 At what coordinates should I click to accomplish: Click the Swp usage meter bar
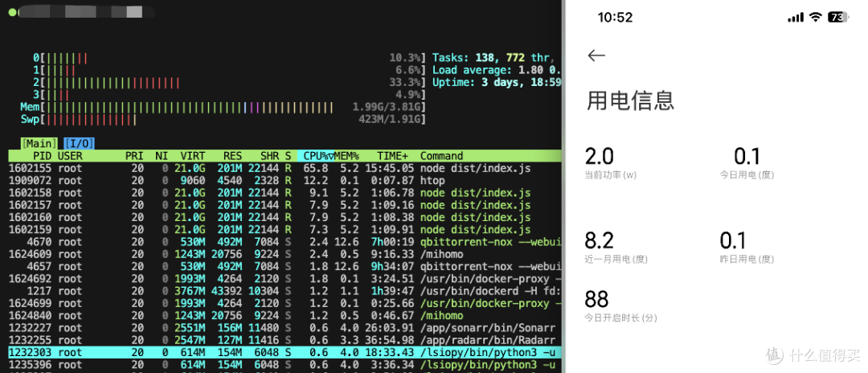pyautogui.click(x=223, y=119)
